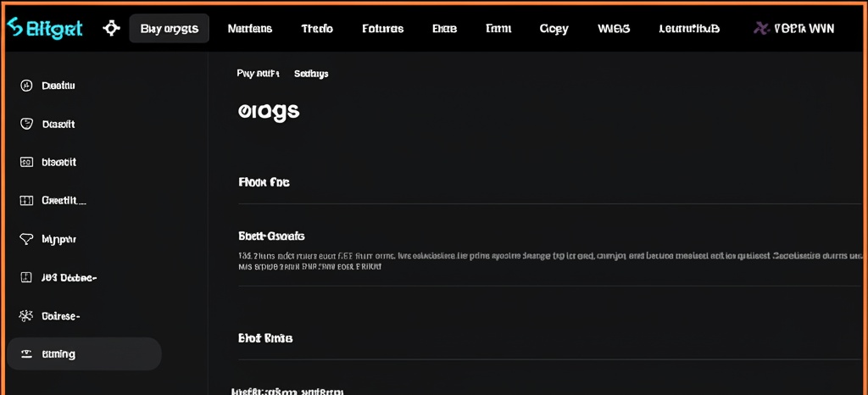Open the Buy crypto navigation tab

[170, 28]
